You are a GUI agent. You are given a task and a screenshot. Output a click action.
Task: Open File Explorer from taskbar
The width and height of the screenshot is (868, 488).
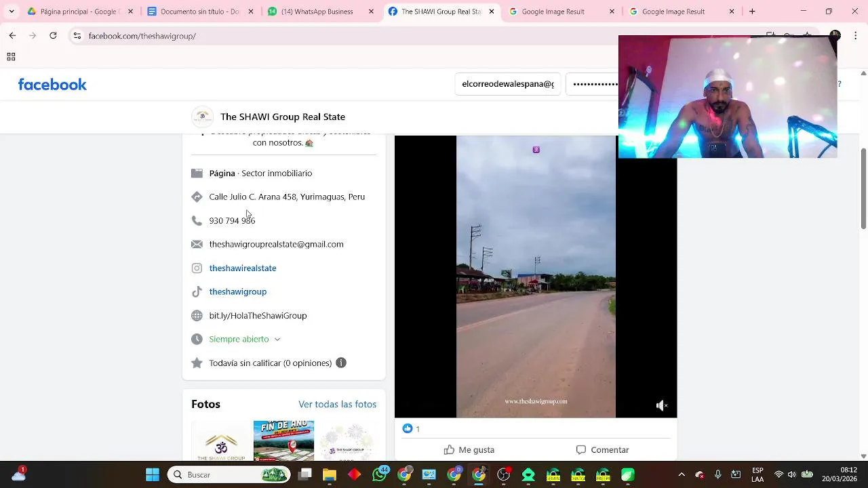(x=330, y=474)
